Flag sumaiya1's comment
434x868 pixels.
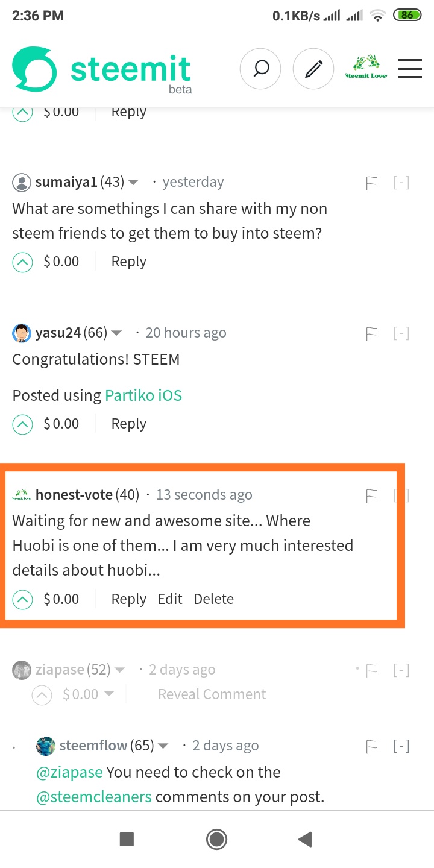[x=372, y=183]
